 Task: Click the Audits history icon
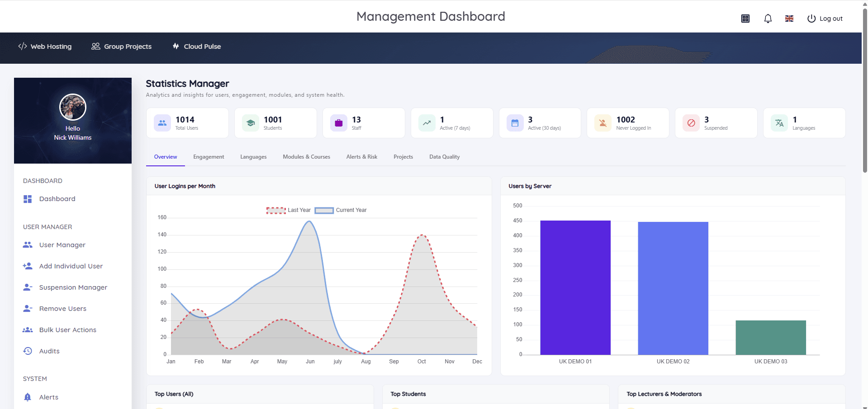[28, 351]
